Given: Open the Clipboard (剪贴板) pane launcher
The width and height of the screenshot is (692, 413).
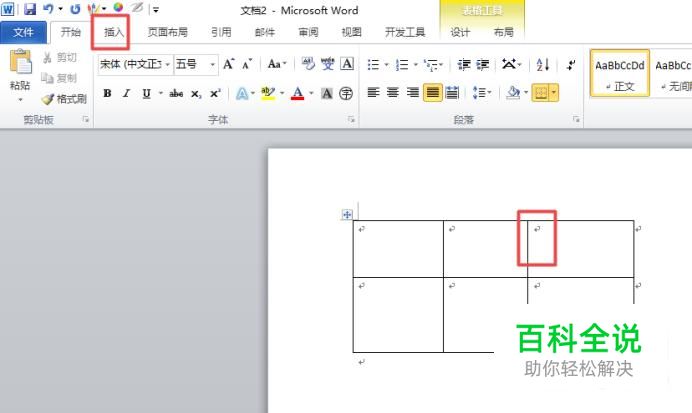Looking at the screenshot, I should (86, 119).
